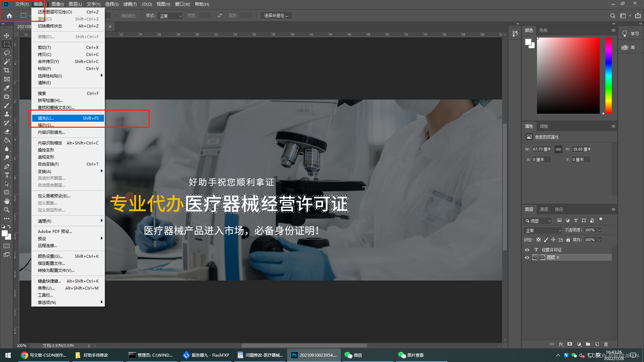Image resolution: width=644 pixels, height=362 pixels.
Task: Click the 选择并遮住 button
Action: pyautogui.click(x=276, y=15)
